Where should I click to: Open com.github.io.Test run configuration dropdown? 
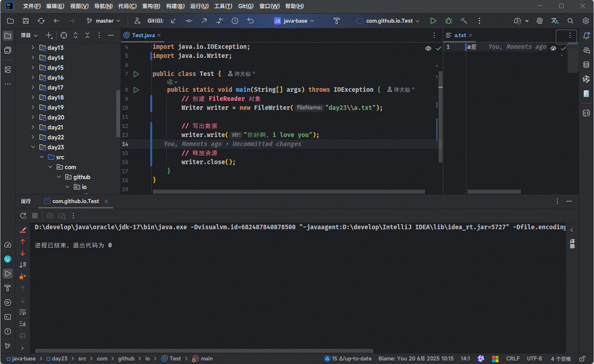tap(388, 21)
